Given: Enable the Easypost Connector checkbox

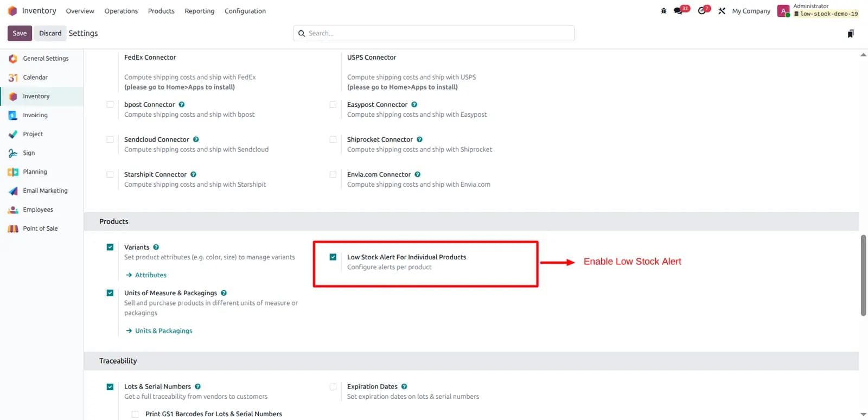Looking at the screenshot, I should pyautogui.click(x=333, y=105).
